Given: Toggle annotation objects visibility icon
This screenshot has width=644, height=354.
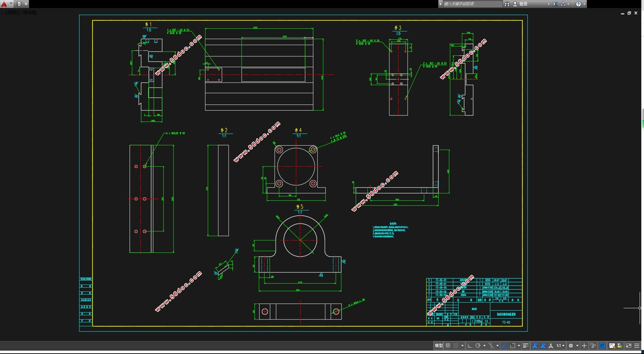Looking at the screenshot, I should (x=535, y=346).
